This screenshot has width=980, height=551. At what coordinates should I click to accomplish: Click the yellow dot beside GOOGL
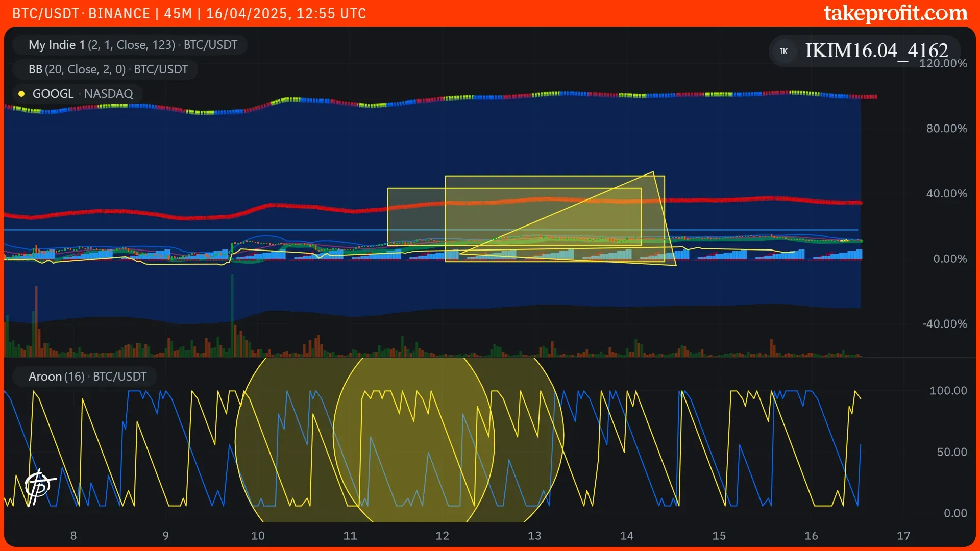(x=21, y=94)
